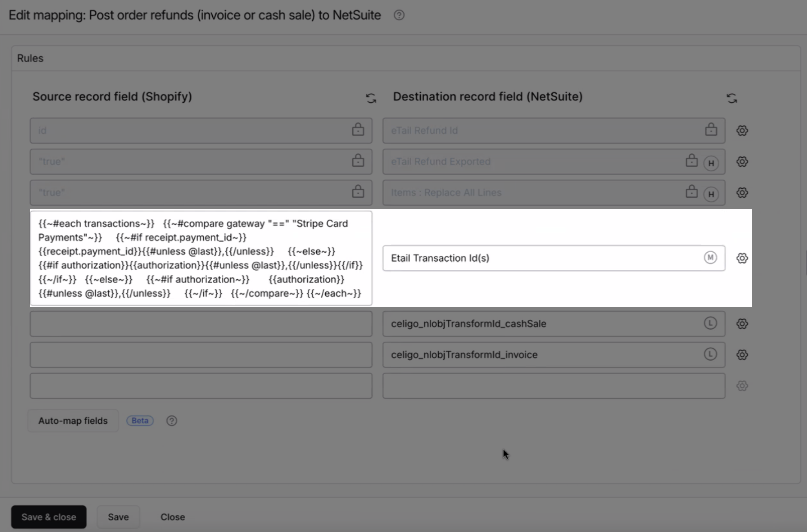Open settings gear for Items Replace All Lines row
This screenshot has height=532, width=807.
742,193
